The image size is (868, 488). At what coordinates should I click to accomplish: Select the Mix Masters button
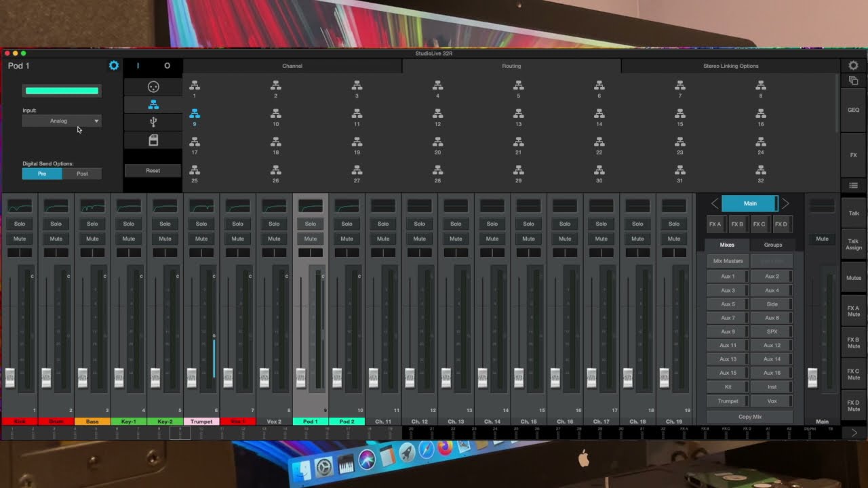(x=728, y=261)
